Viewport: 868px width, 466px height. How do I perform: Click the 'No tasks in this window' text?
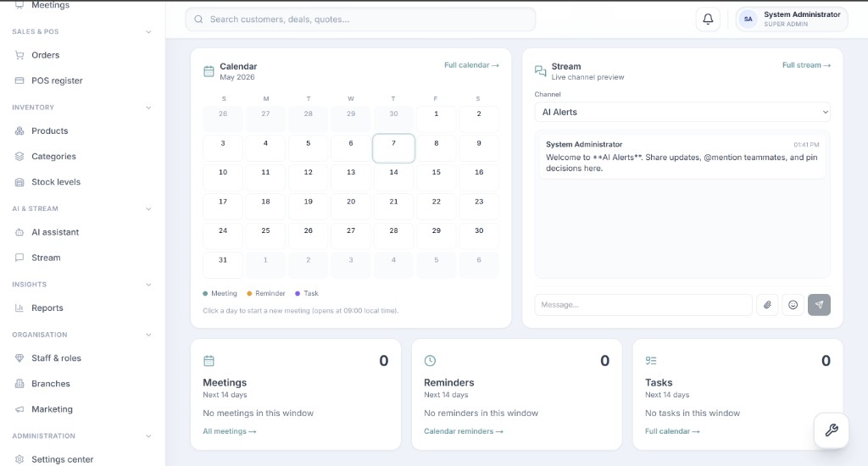click(x=693, y=413)
